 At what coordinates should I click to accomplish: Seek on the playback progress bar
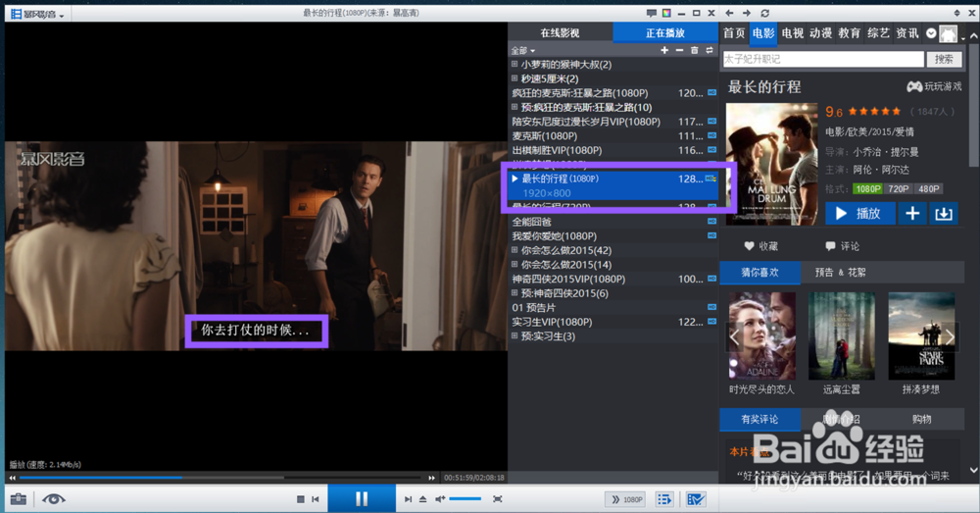[221, 478]
